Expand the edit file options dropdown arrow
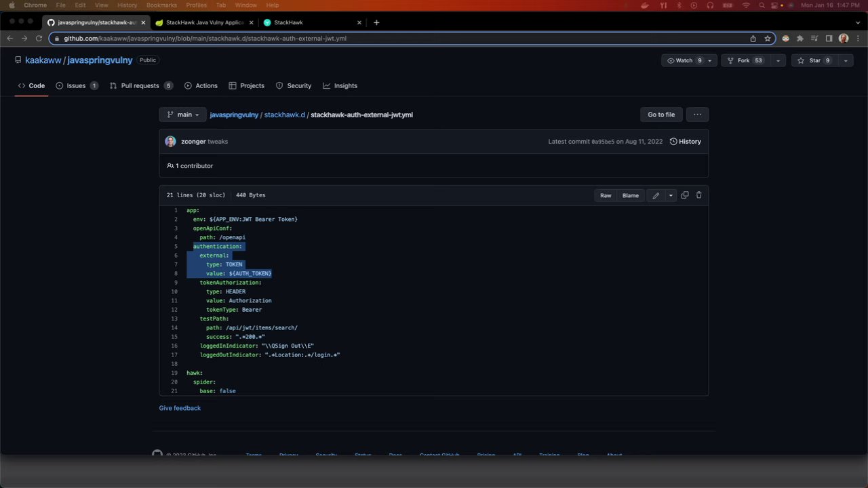This screenshot has width=868, height=488. [x=671, y=195]
